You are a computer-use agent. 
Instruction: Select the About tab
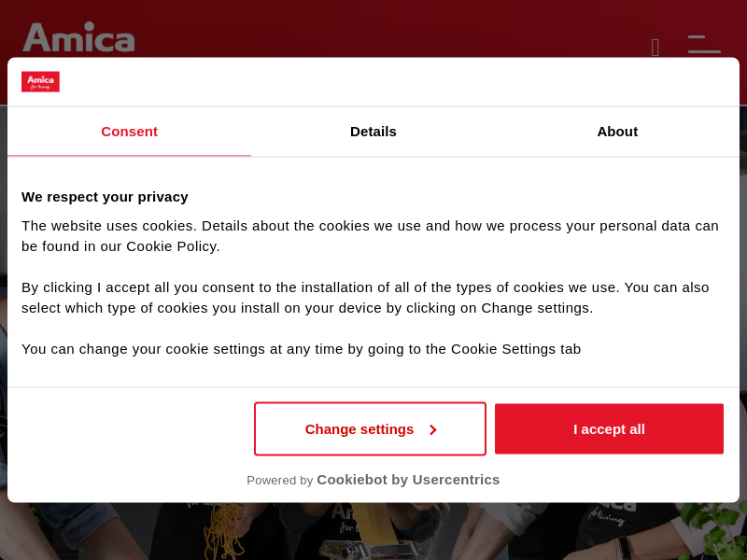[617, 132]
